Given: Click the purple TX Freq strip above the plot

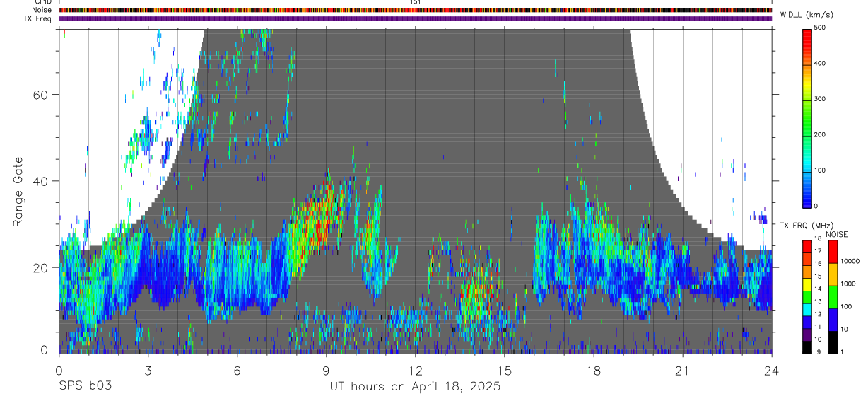Looking at the screenshot, I should [x=416, y=18].
